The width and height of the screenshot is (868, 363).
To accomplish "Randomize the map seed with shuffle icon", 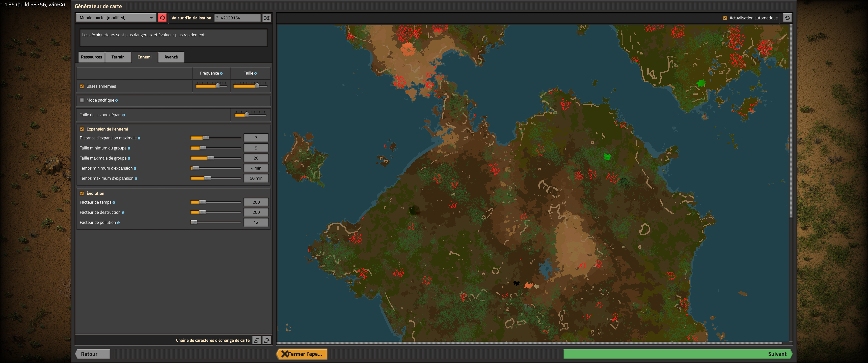I will point(266,18).
